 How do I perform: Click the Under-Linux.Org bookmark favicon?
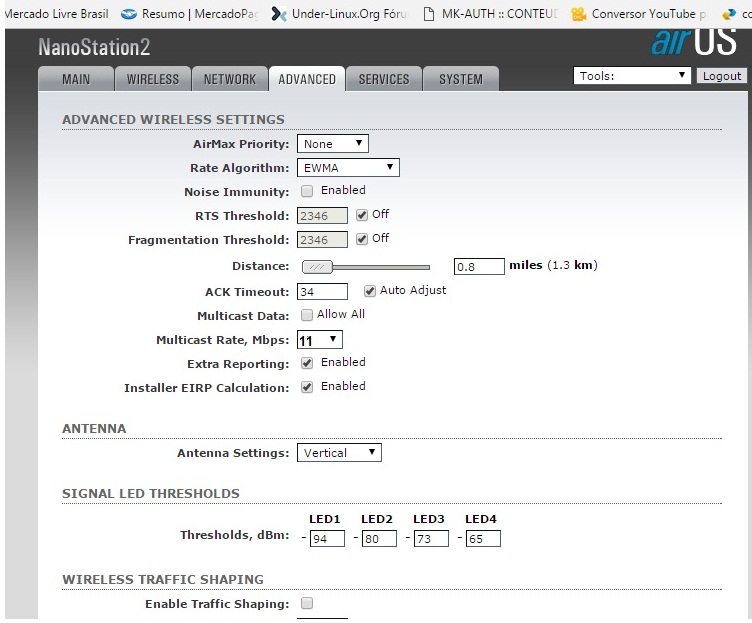coord(279,14)
